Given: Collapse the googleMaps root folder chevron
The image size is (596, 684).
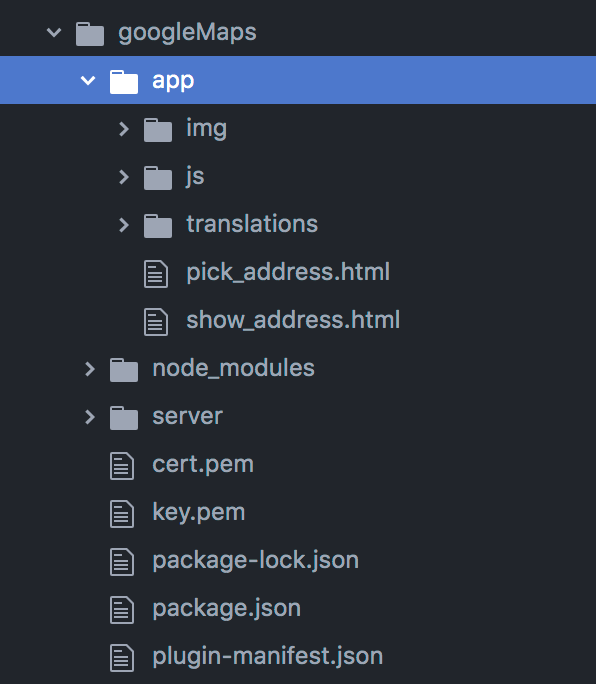Looking at the screenshot, I should (x=54, y=32).
